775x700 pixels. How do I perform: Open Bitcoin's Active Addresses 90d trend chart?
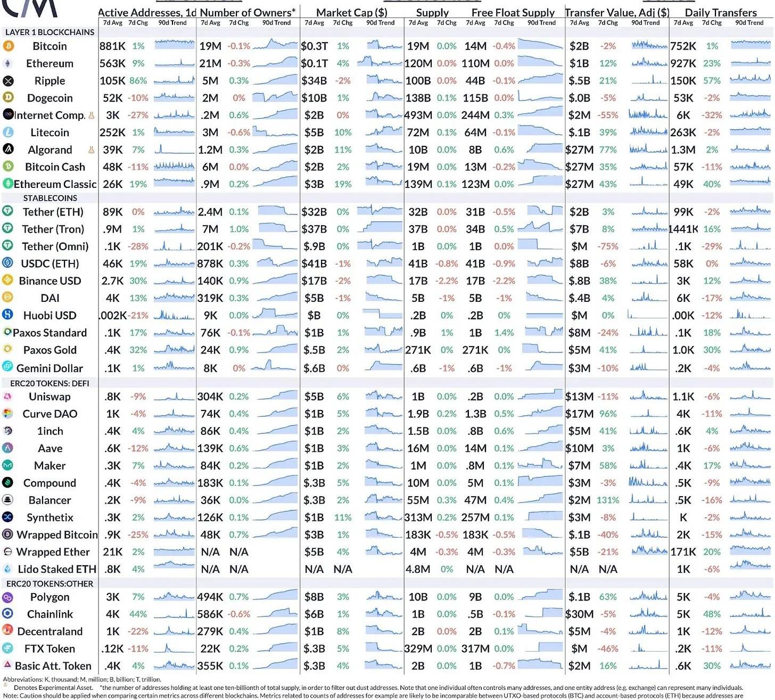pyautogui.click(x=174, y=46)
